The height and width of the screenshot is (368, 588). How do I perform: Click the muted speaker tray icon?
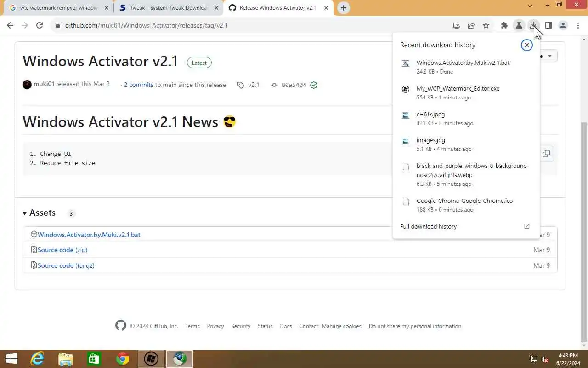[x=545, y=359]
